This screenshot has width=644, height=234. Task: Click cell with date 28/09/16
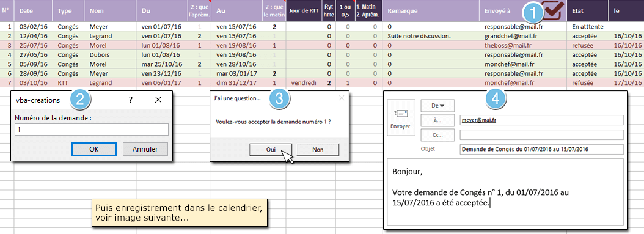pos(34,73)
